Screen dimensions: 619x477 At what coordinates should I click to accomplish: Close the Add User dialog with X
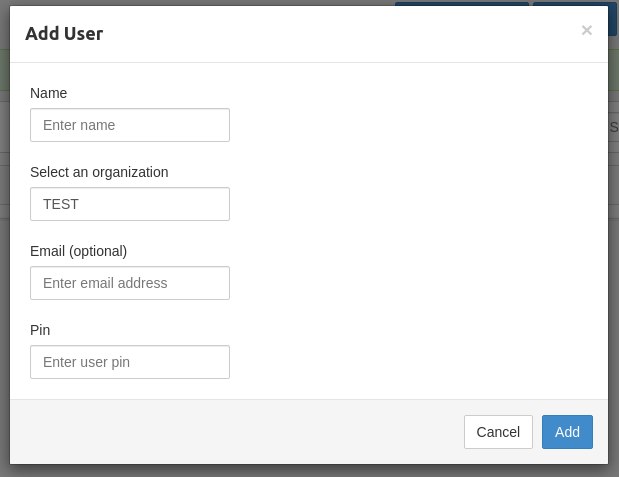point(586,30)
